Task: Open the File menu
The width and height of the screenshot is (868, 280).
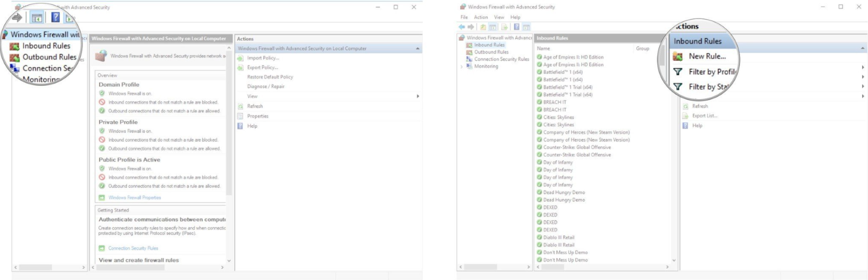Action: (464, 17)
